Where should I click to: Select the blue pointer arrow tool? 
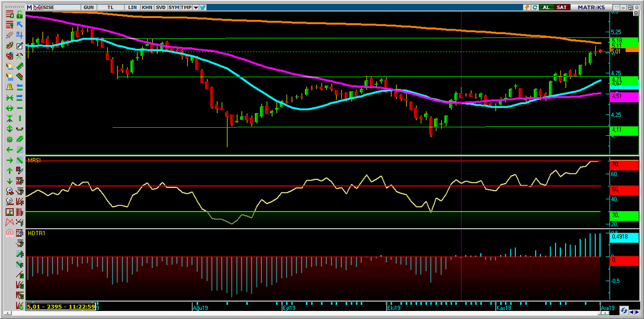tap(19, 24)
